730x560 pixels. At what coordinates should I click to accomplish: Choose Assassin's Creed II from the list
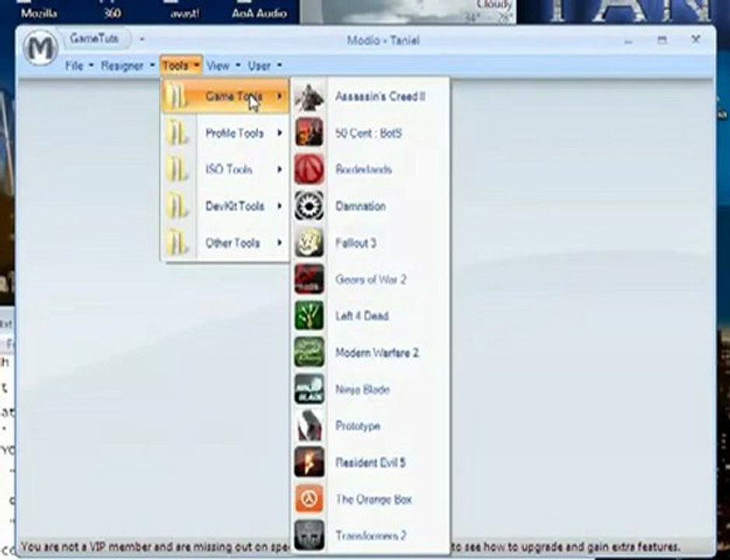(x=370, y=96)
